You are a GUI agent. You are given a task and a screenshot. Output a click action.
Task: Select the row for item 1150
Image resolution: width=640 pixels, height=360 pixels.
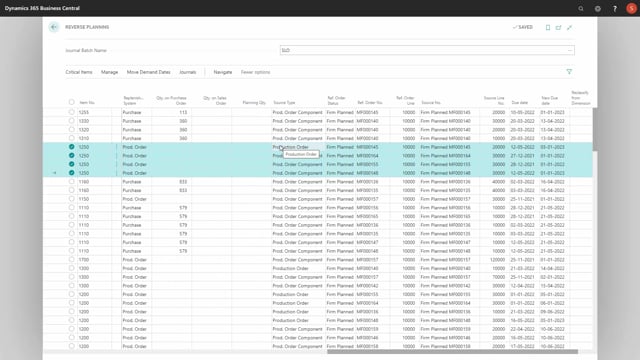(71, 199)
